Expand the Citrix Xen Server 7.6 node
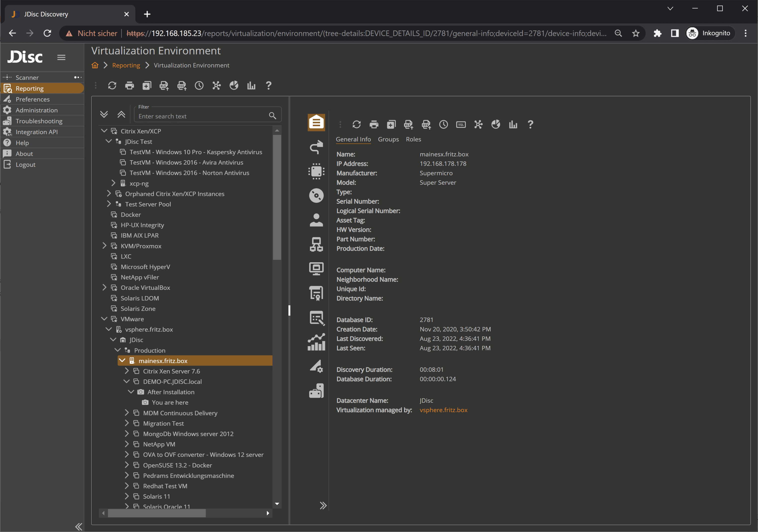Viewport: 758px width, 532px height. (127, 371)
